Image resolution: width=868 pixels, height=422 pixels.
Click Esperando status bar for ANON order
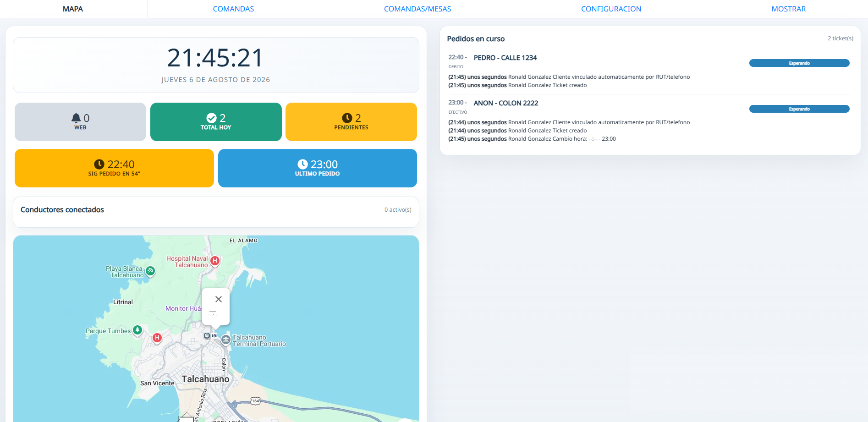pyautogui.click(x=799, y=109)
